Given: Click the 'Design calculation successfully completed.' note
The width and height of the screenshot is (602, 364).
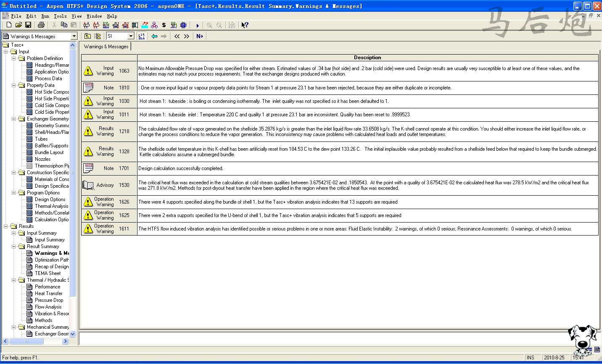Looking at the screenshot, I should [181, 168].
